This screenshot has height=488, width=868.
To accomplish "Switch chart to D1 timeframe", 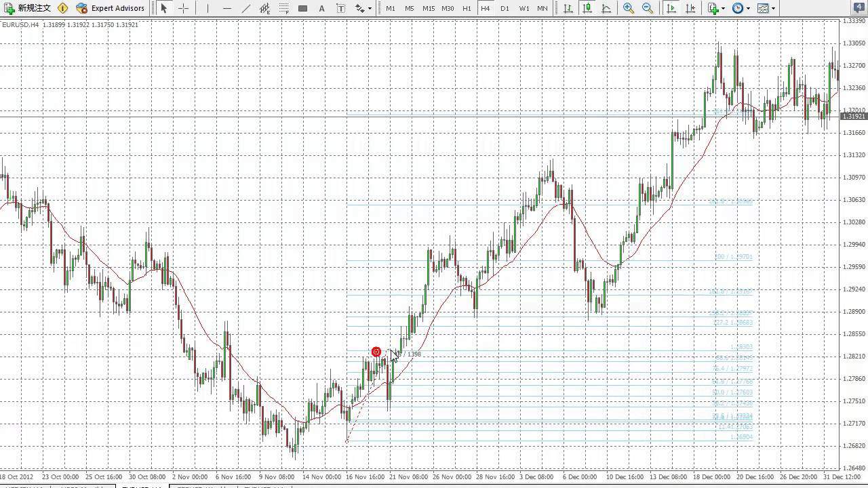I will click(505, 8).
